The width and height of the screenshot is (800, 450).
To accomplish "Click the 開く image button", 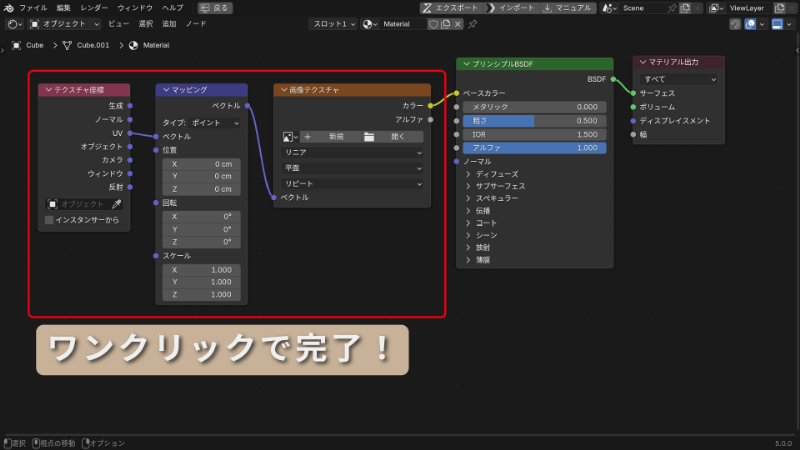I will click(393, 137).
